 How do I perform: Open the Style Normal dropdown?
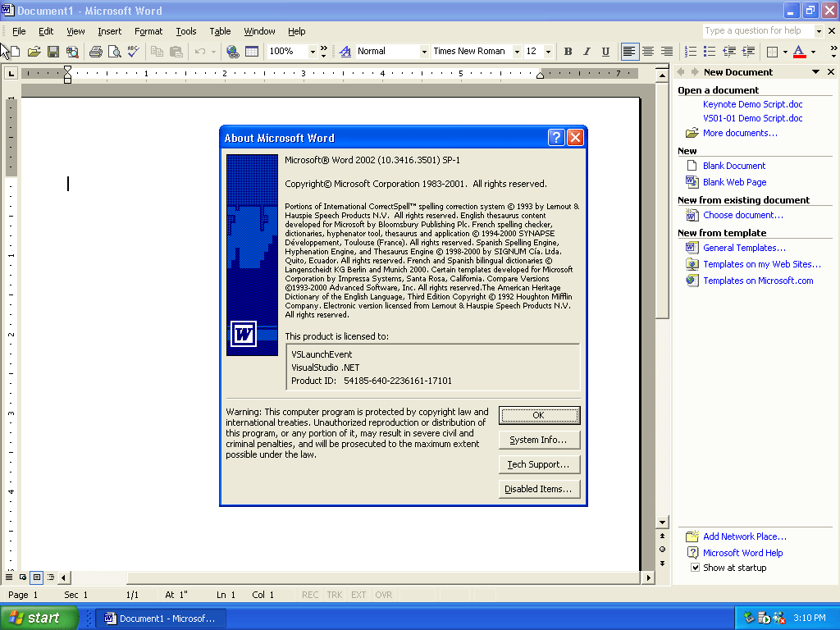click(424, 52)
